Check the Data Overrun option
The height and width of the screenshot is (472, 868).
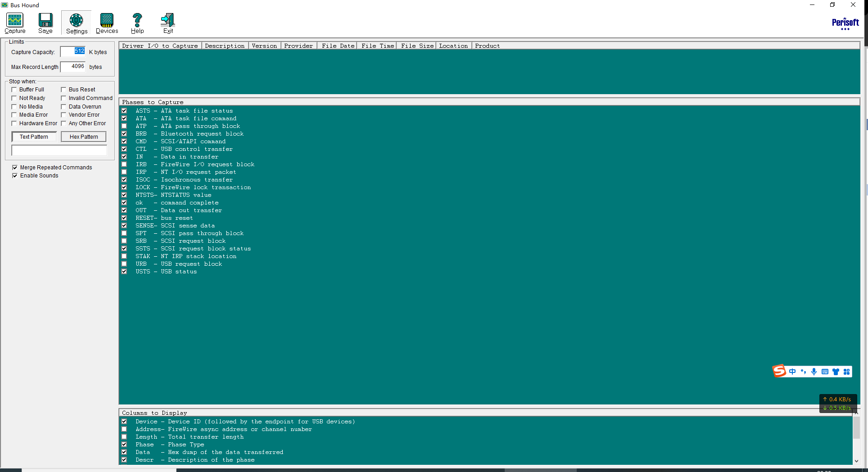tap(63, 107)
